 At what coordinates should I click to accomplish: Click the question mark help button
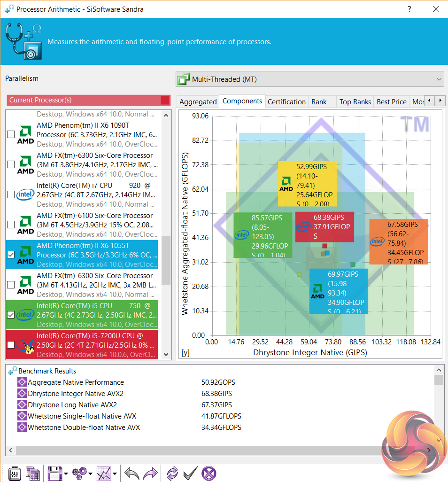pos(409,9)
